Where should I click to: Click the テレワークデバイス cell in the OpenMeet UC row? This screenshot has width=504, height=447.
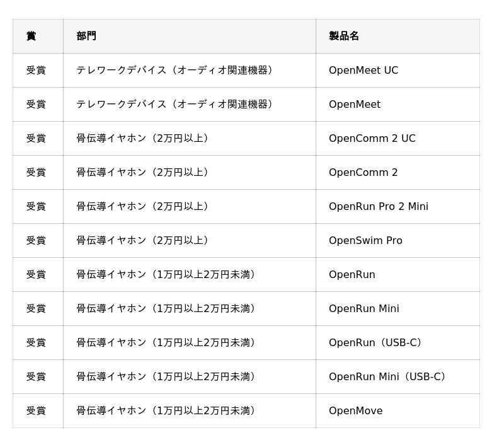(x=174, y=70)
